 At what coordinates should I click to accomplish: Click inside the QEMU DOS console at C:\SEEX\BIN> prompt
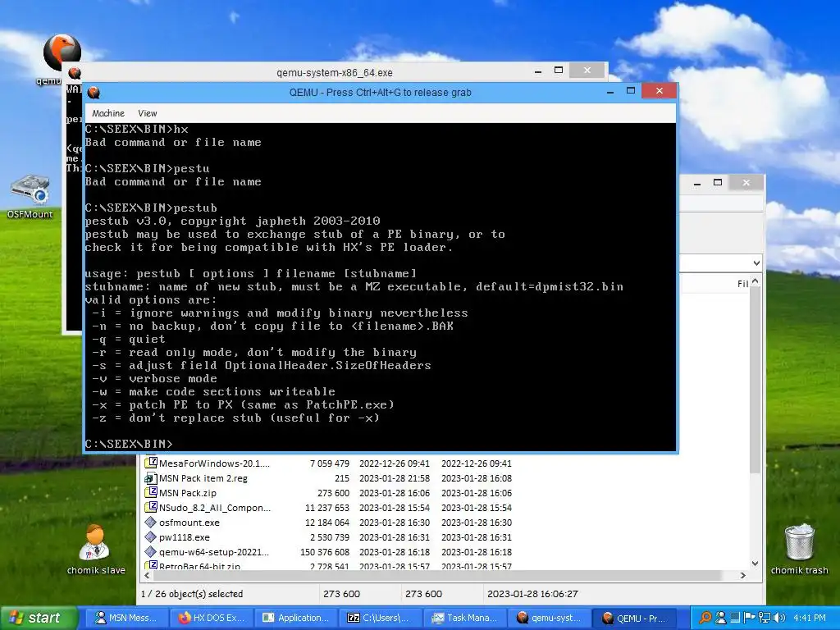point(129,444)
